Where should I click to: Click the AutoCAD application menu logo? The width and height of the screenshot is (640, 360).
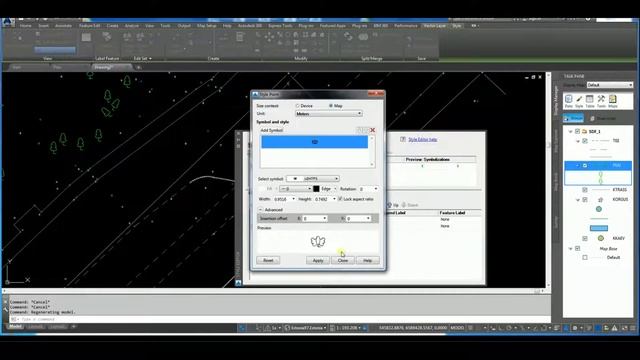tap(8, 22)
